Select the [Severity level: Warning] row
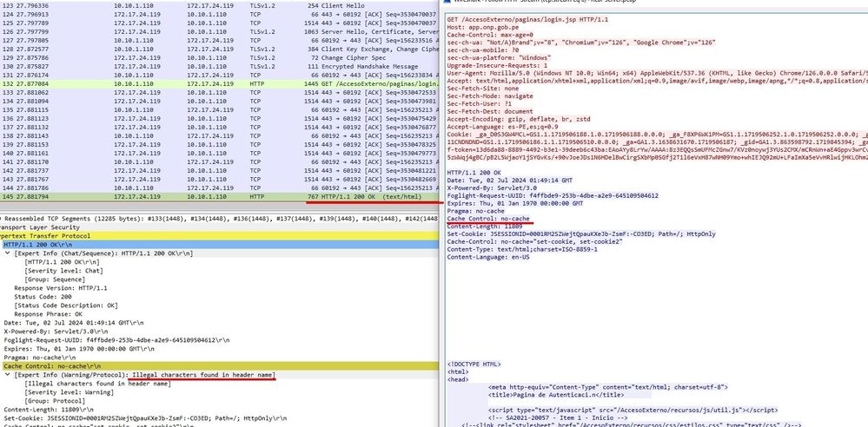Image resolution: width=868 pixels, height=427 pixels. (x=70, y=392)
